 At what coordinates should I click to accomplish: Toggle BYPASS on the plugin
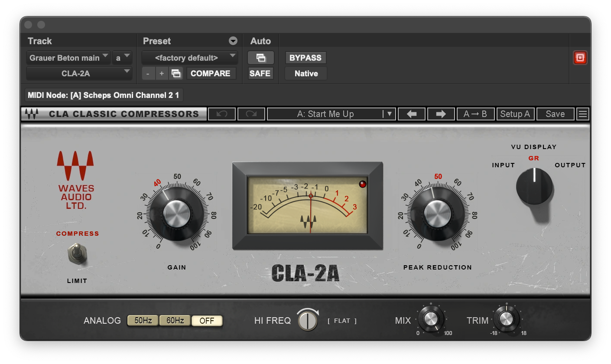click(305, 57)
